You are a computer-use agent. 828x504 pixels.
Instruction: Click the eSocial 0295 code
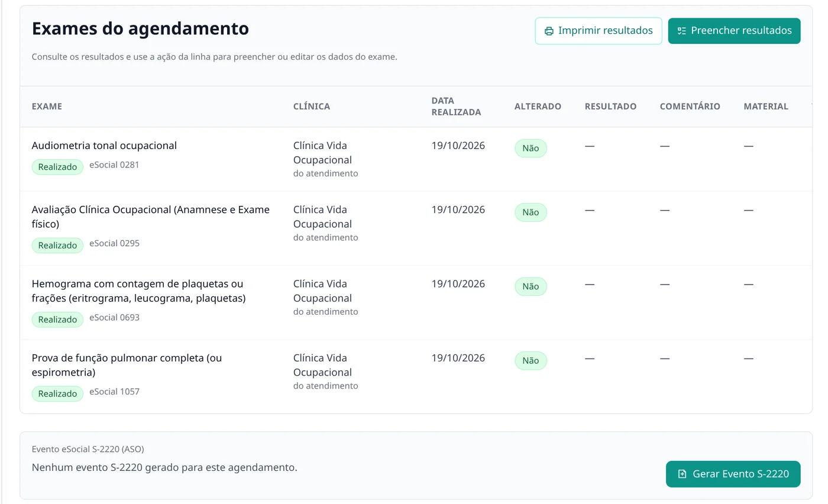coord(114,243)
